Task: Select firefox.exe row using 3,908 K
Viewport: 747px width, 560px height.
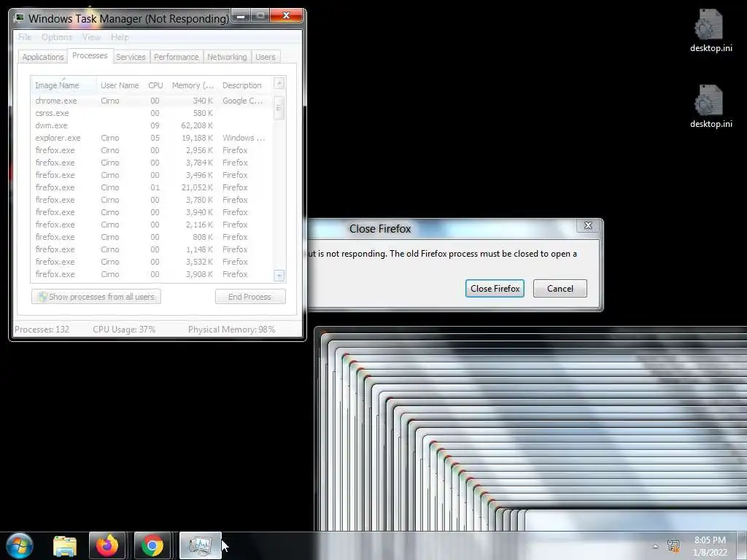Action: (152, 274)
